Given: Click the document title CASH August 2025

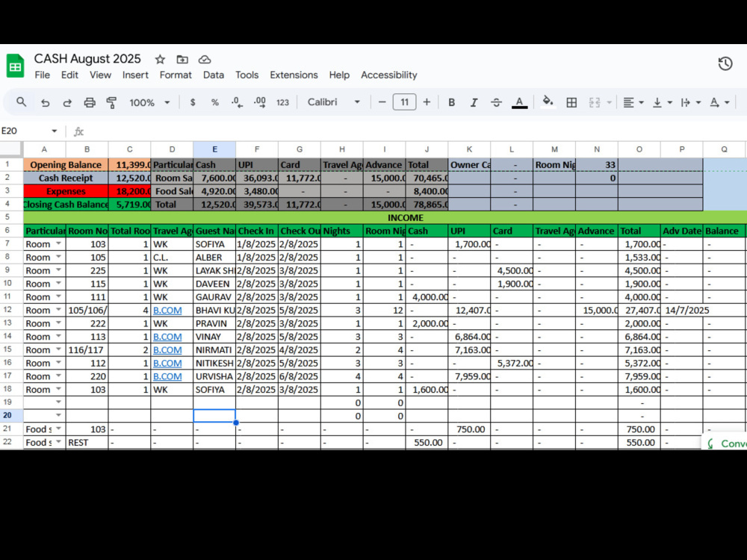Looking at the screenshot, I should 87,58.
